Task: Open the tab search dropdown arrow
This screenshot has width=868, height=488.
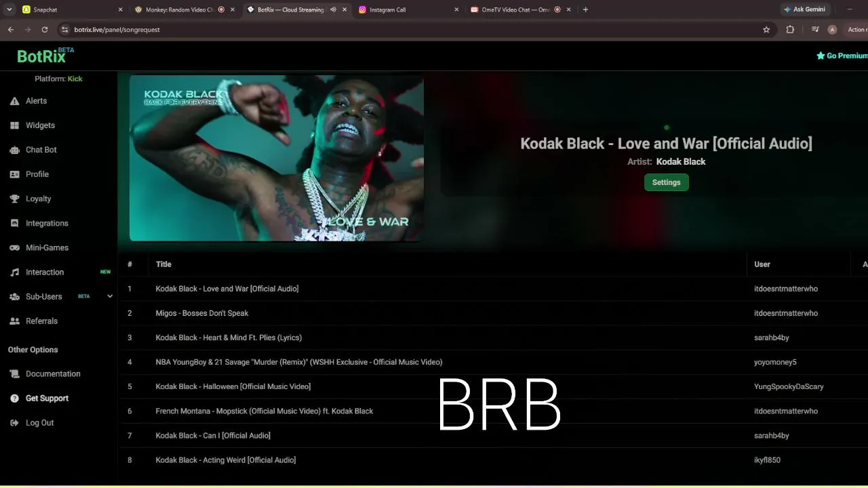Action: click(9, 9)
